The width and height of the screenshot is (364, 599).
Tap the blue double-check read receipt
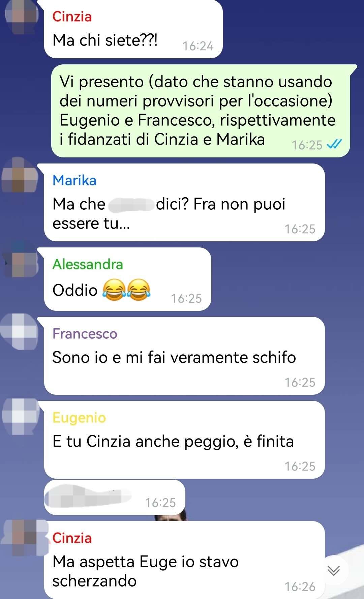pos(334,145)
